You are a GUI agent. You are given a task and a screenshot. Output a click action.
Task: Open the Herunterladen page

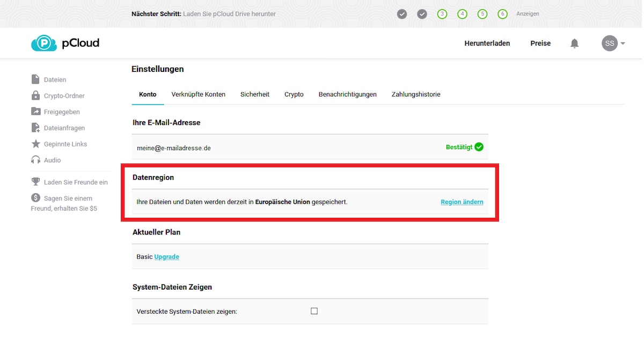coord(487,43)
